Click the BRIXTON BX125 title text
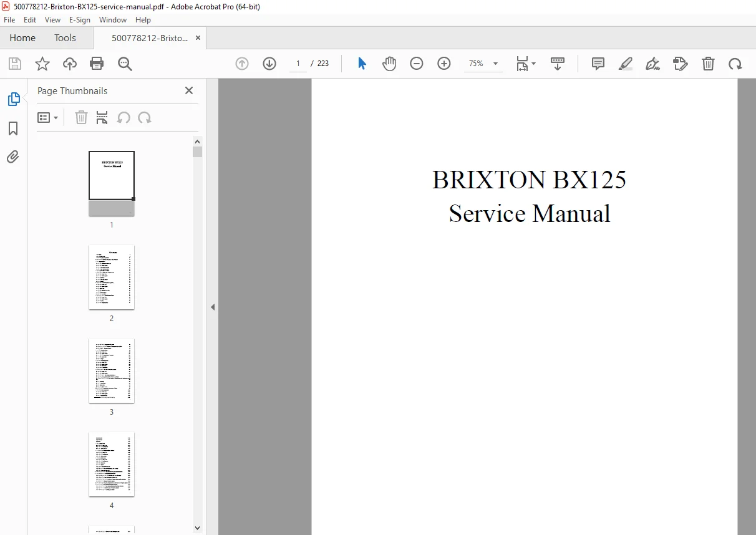 tap(529, 180)
